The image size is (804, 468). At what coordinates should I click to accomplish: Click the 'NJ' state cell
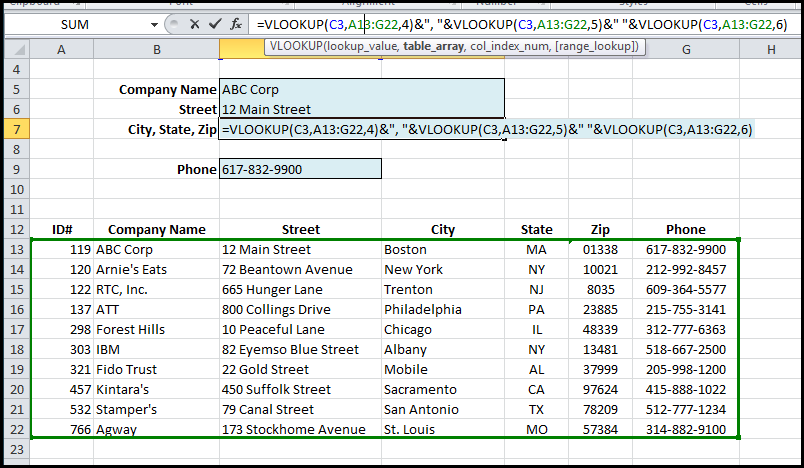pos(536,290)
